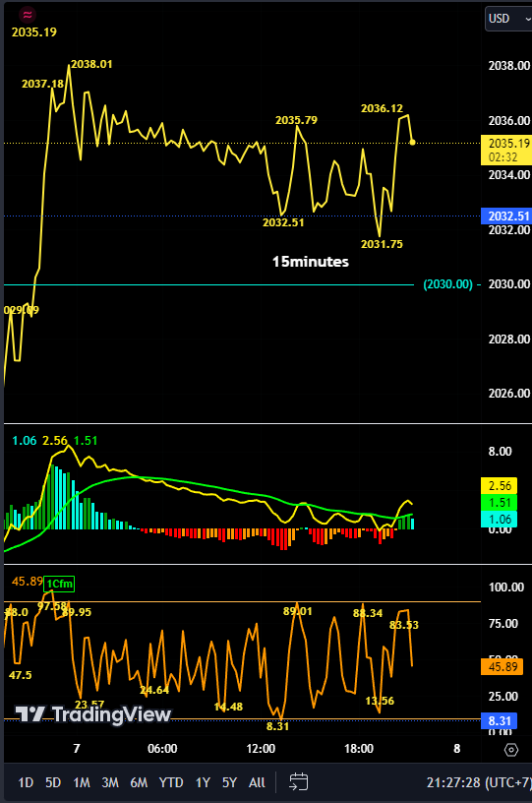Click the 12:00 time axis label
The width and height of the screenshot is (532, 803).
[x=261, y=749]
